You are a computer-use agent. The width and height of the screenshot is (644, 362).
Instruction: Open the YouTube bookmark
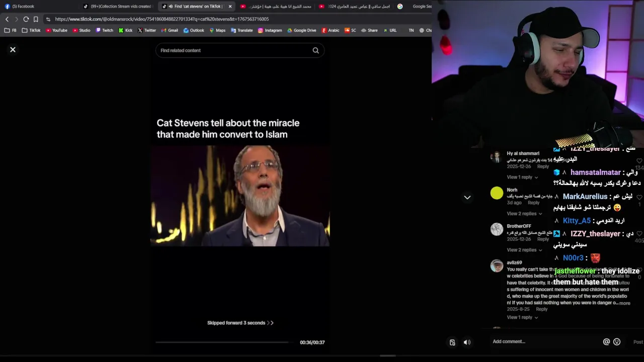(x=56, y=30)
